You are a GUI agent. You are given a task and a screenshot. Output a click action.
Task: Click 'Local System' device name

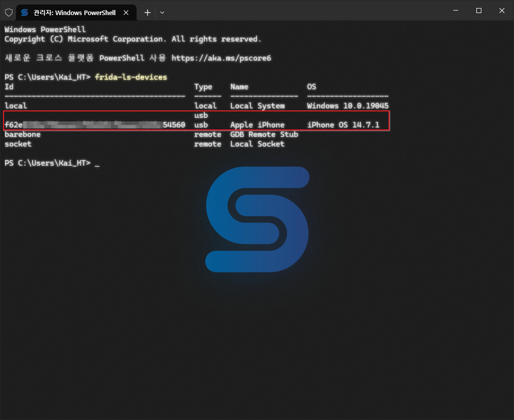pyautogui.click(x=258, y=106)
